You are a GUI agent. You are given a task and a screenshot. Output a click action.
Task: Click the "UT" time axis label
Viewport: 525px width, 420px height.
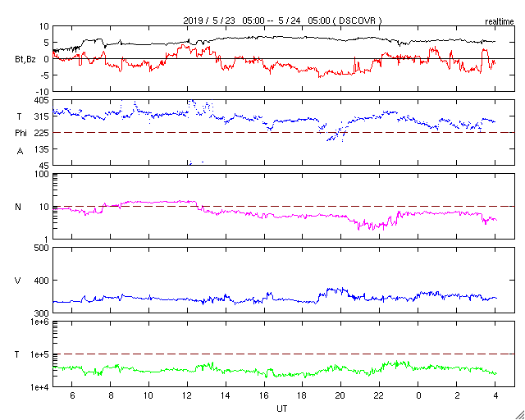coord(282,409)
